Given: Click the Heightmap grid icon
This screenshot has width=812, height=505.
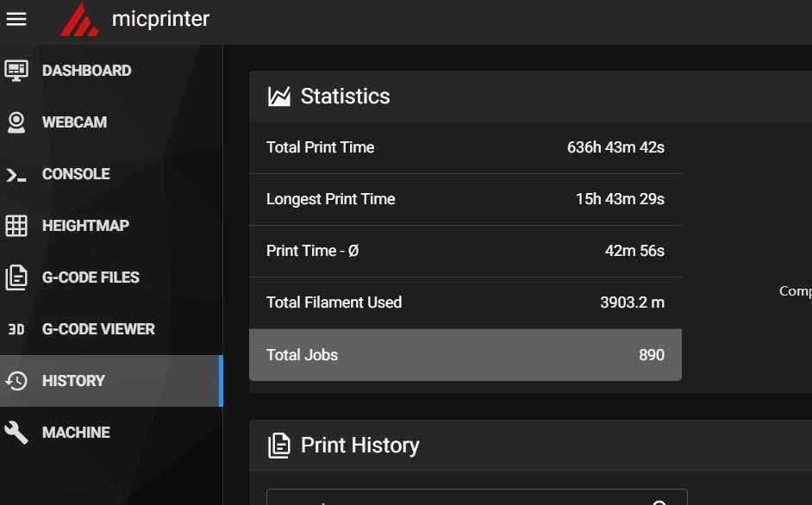Looking at the screenshot, I should [16, 226].
